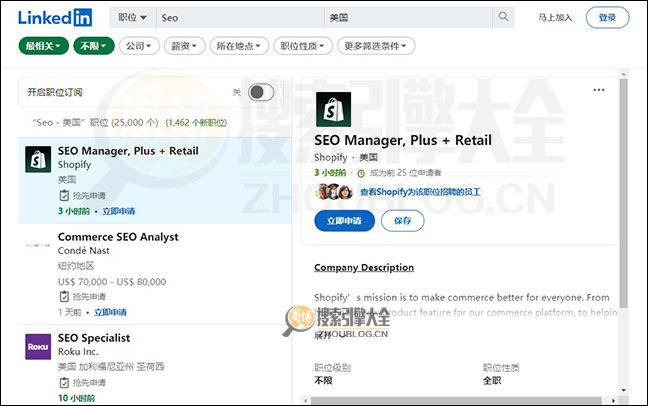
Task: Click the Seo keyword search field
Action: (x=240, y=17)
